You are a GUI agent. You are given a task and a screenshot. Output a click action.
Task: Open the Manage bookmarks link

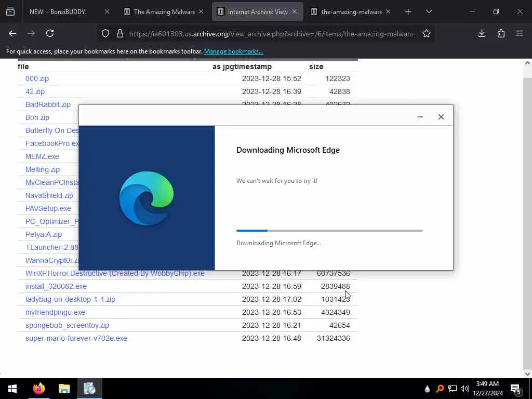(x=233, y=51)
